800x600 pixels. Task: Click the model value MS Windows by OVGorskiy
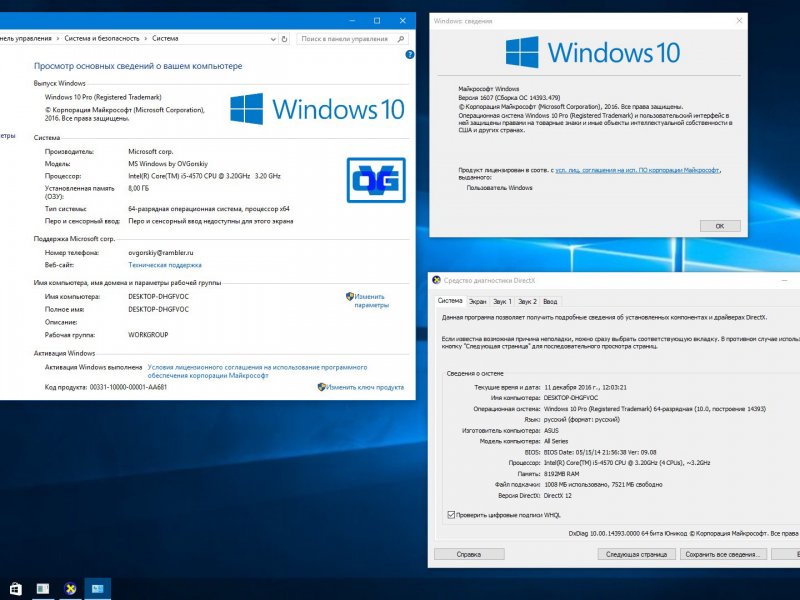168,164
